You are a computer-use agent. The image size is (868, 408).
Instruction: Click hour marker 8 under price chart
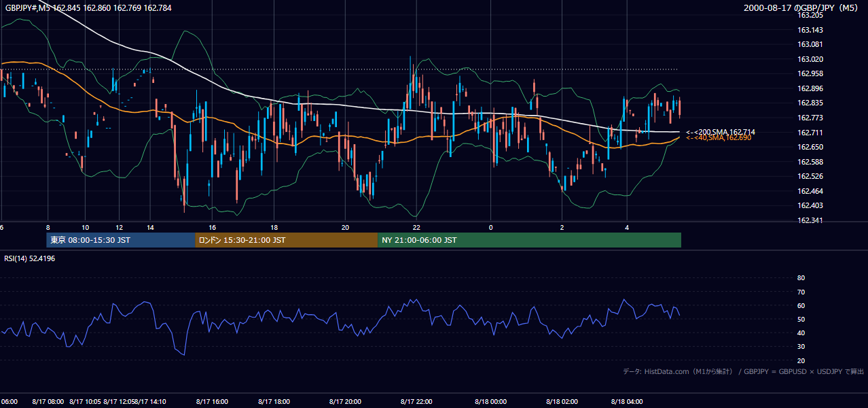(x=48, y=227)
